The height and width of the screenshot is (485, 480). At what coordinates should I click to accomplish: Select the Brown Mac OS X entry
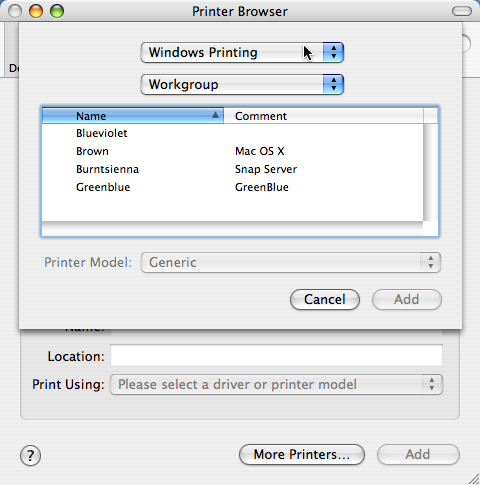coord(233,151)
